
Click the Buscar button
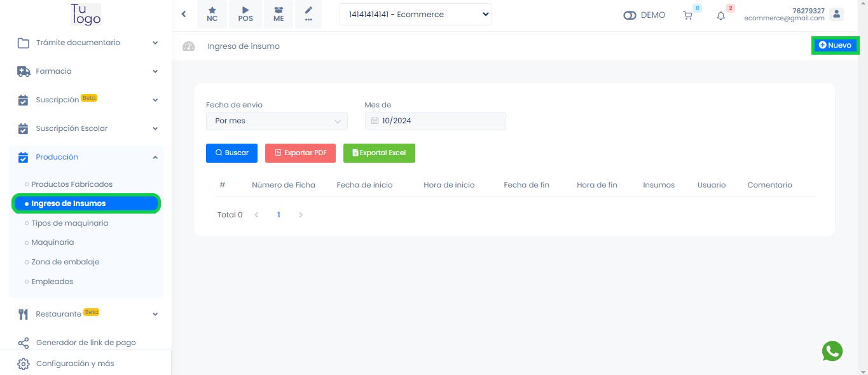click(231, 153)
